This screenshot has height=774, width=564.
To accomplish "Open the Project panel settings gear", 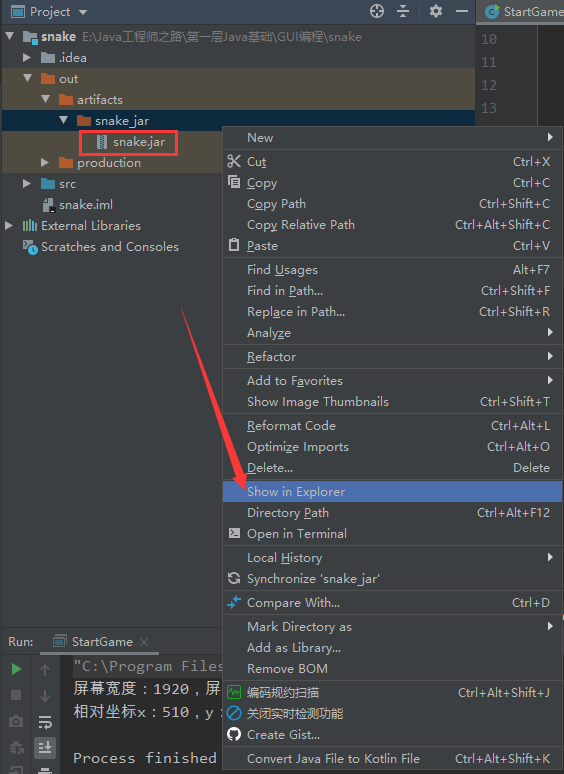I will [436, 11].
